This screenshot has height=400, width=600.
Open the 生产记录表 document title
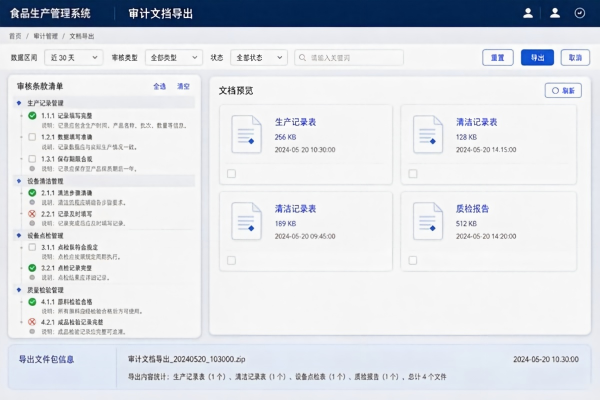click(295, 122)
